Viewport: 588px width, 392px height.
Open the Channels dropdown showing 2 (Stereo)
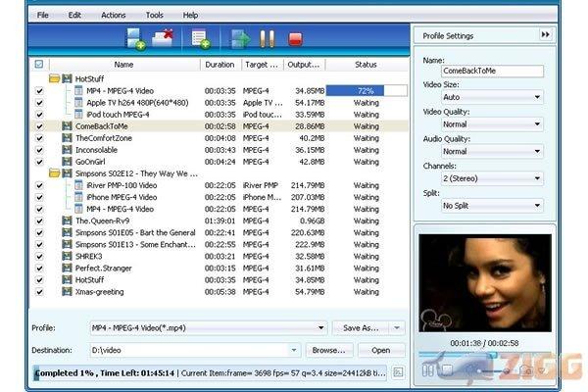(492, 179)
